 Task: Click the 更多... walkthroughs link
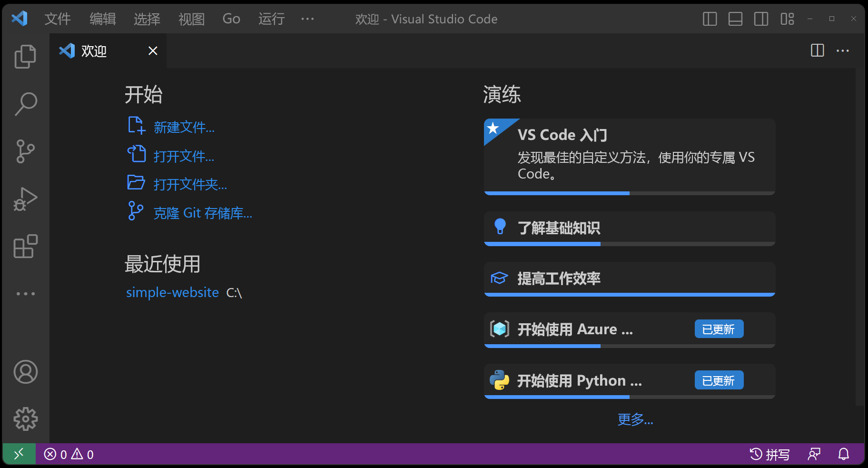635,419
